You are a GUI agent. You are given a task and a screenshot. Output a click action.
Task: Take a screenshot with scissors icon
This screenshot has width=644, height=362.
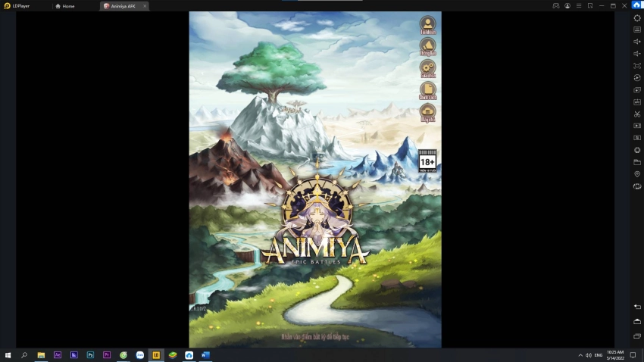click(x=637, y=114)
